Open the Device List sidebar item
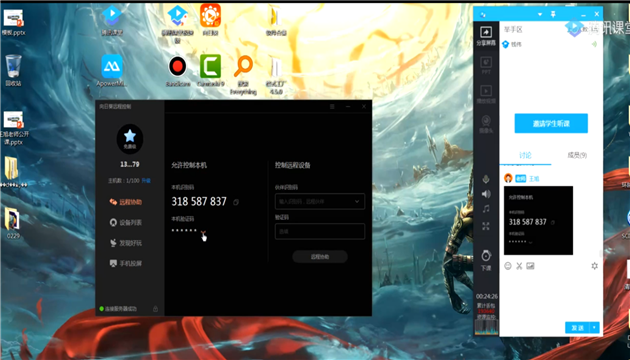630x360 pixels. click(x=125, y=222)
